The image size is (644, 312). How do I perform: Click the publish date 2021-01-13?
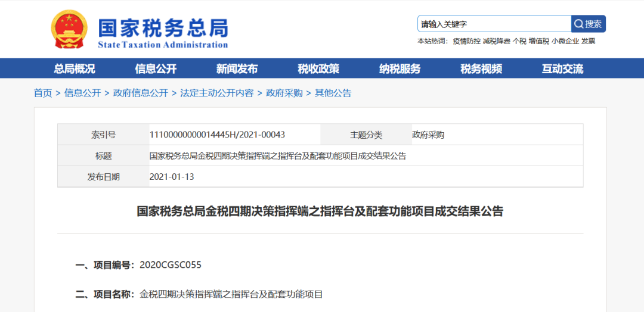click(x=172, y=177)
